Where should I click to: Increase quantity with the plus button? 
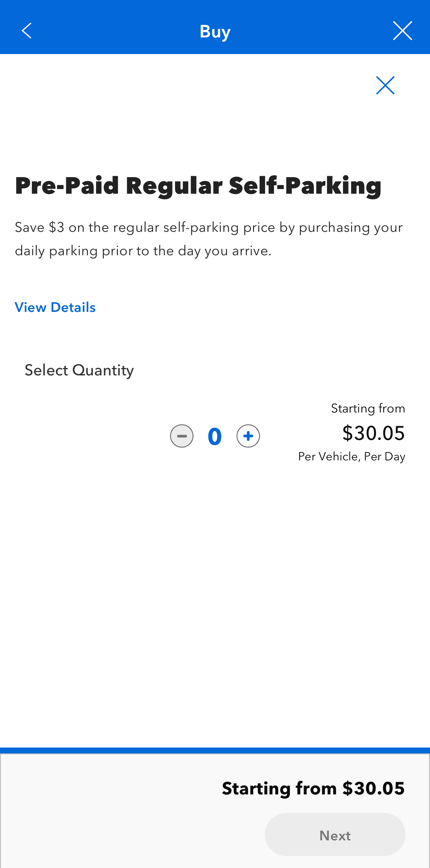[248, 436]
